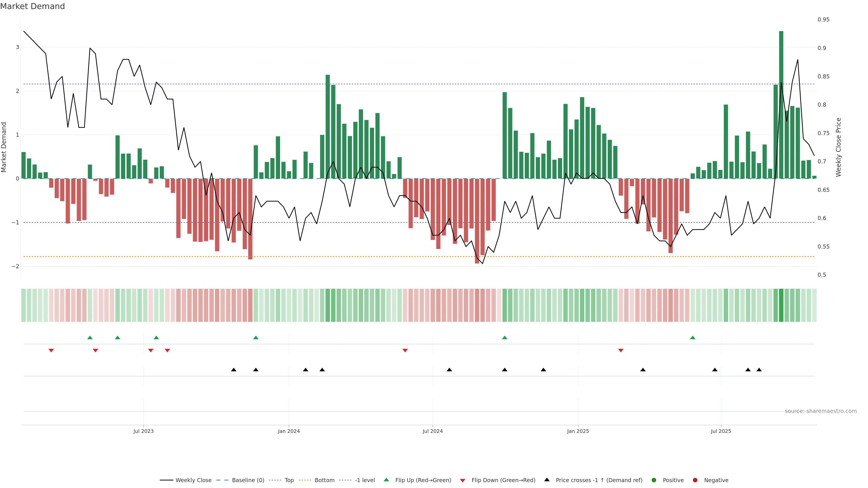This screenshot has height=488, width=868.
Task: Click the Flip Down red triangle legend icon
Action: click(x=463, y=480)
